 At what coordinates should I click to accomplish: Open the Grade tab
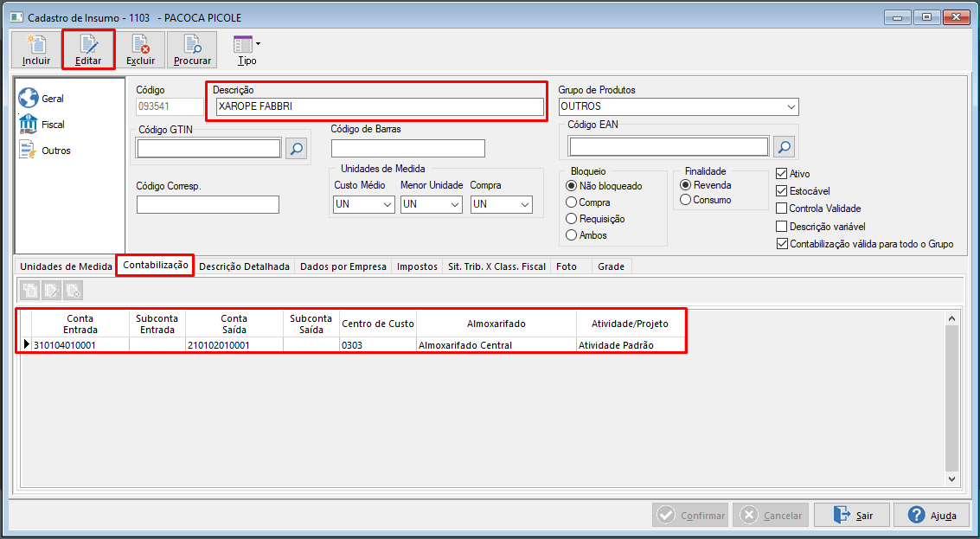coord(612,266)
